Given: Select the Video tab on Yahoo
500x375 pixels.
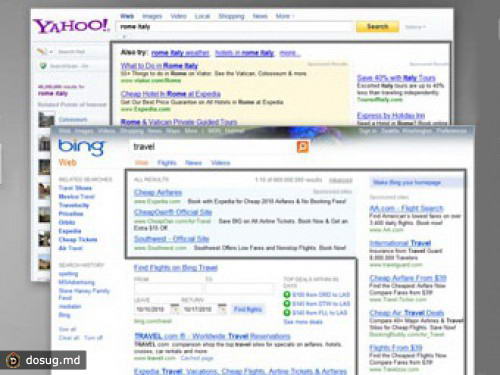Looking at the screenshot, I should [x=178, y=16].
